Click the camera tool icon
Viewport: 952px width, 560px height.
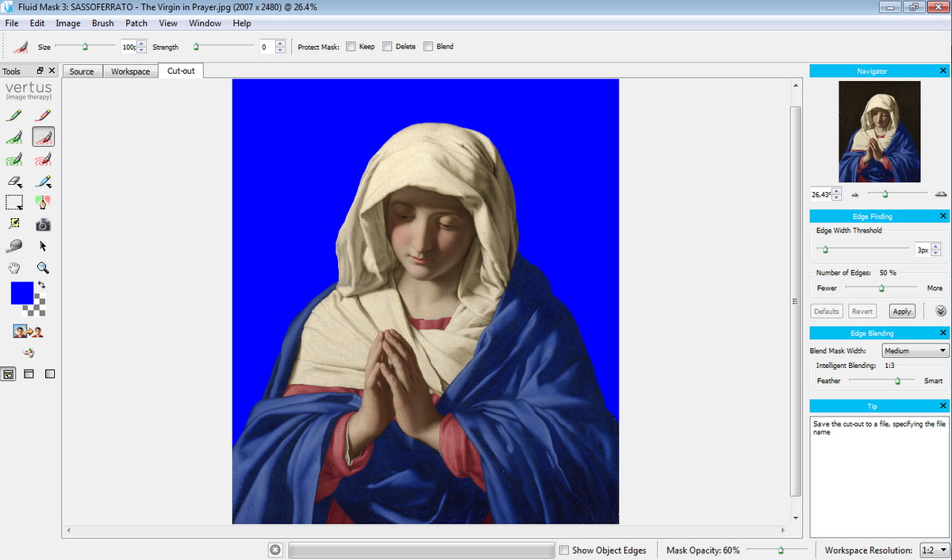click(x=44, y=224)
